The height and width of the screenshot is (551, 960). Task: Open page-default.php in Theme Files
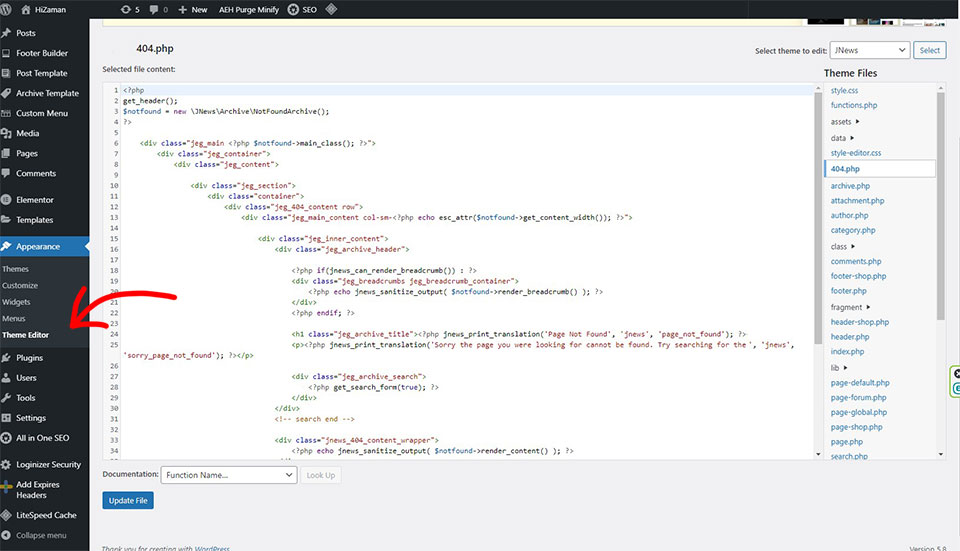860,383
